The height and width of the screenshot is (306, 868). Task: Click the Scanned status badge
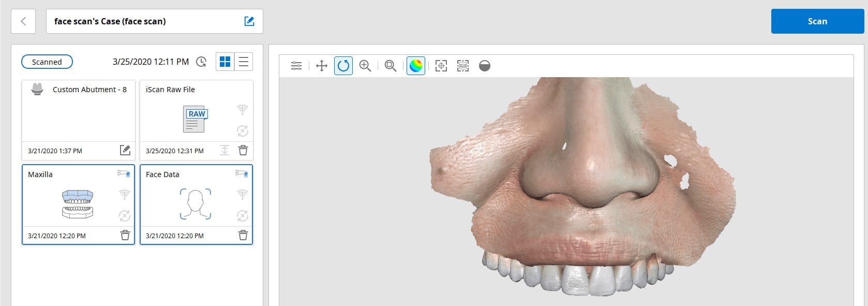[47, 62]
